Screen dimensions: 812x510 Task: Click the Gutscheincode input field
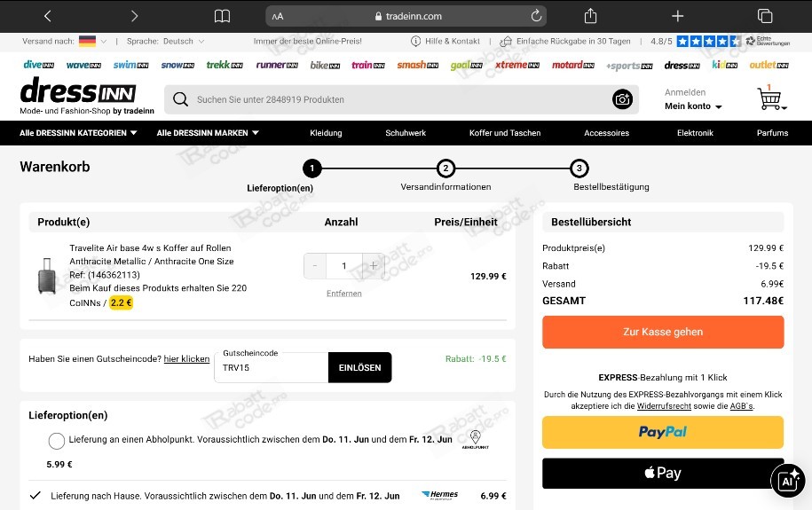[272, 367]
